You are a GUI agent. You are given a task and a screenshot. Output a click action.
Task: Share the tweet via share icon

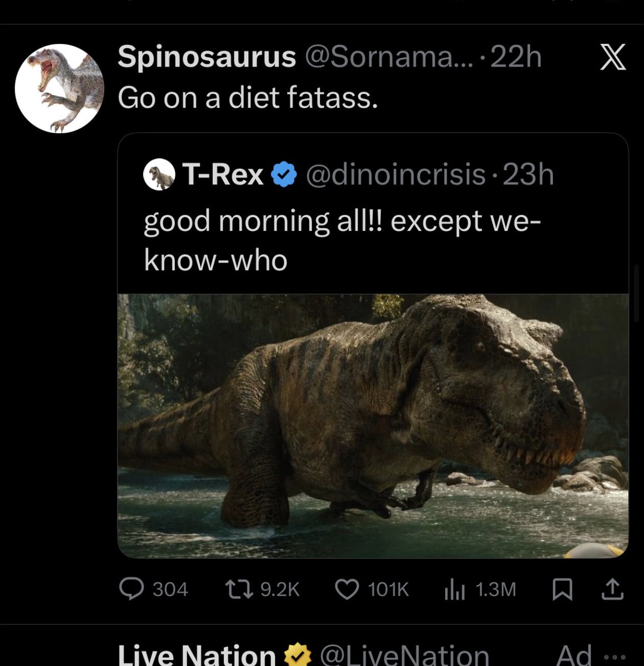612,589
